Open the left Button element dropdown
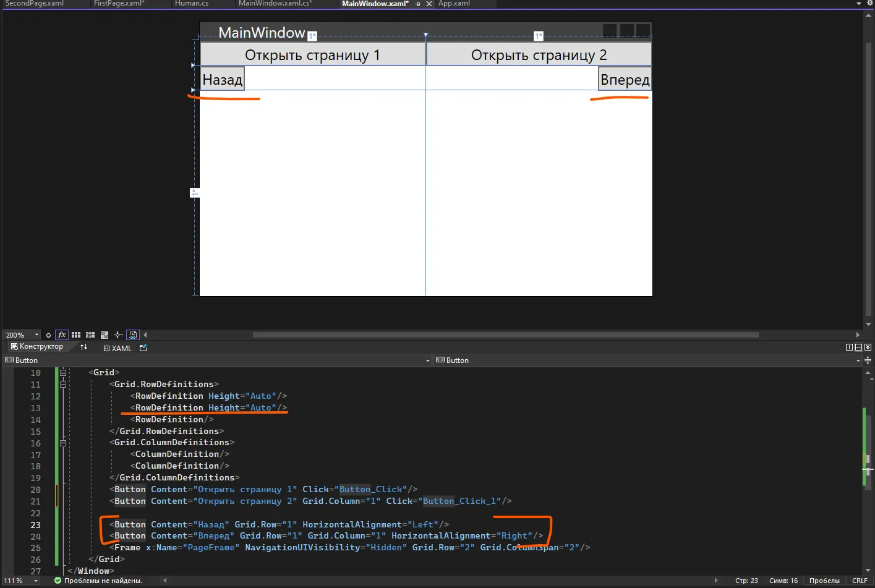 click(x=428, y=360)
